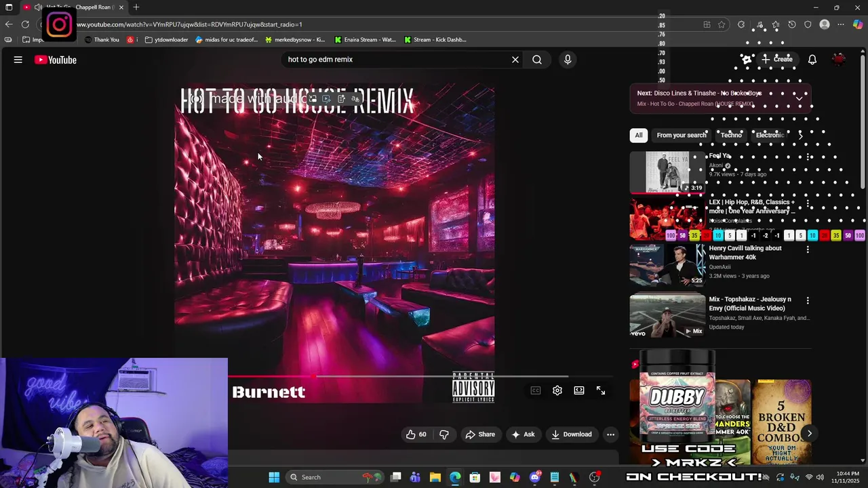Open more actions ellipsis below video
The width and height of the screenshot is (868, 488).
coord(610,434)
